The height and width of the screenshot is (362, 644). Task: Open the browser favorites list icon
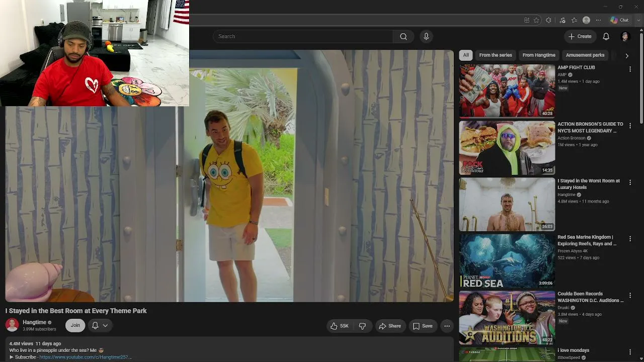point(574,20)
